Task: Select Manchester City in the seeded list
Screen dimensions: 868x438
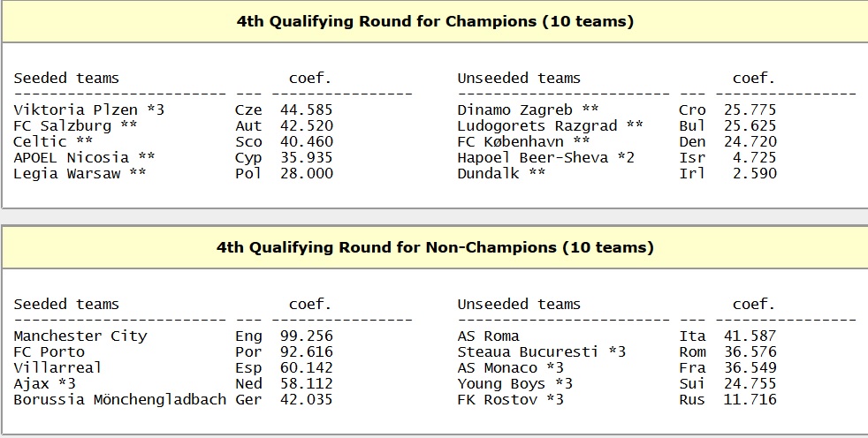Action: click(x=80, y=336)
